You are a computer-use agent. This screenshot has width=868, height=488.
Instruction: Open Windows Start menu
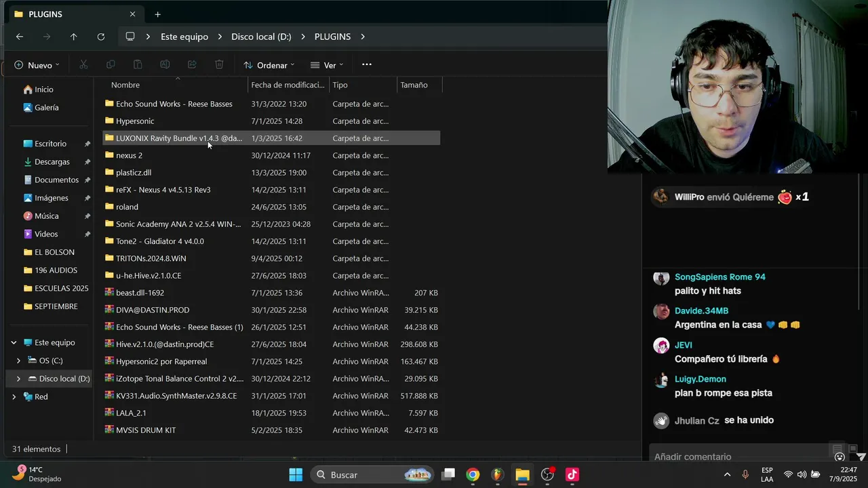(x=296, y=474)
